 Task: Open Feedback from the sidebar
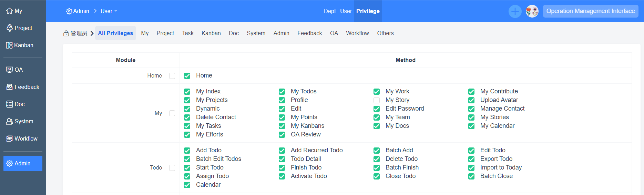[23, 87]
